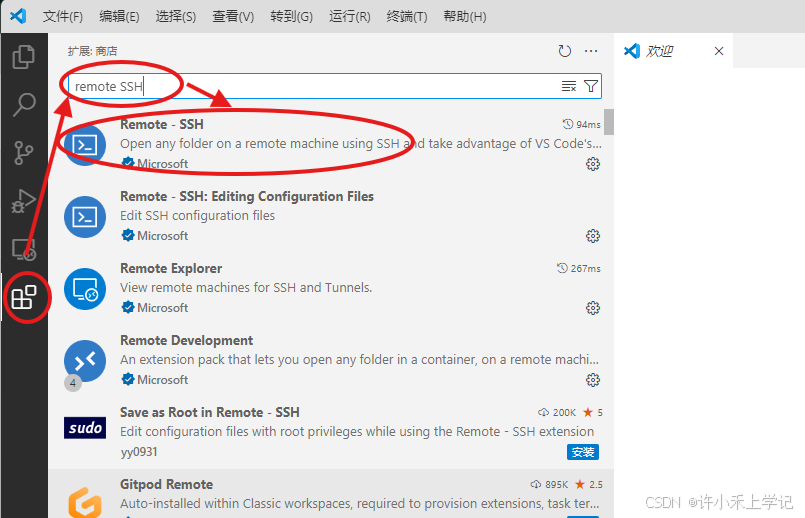805x518 pixels.
Task: Open the Run and Debug view
Action: [24, 201]
